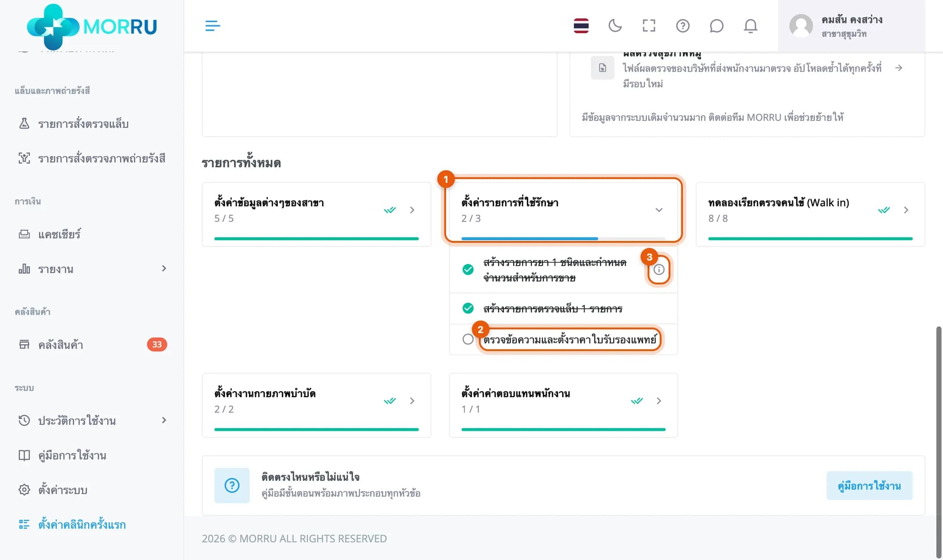This screenshot has height=560, width=943.
Task: Expand the ตั้งค่าข้อมูลต่างๆของสาขา card chevron
Action: pyautogui.click(x=412, y=210)
